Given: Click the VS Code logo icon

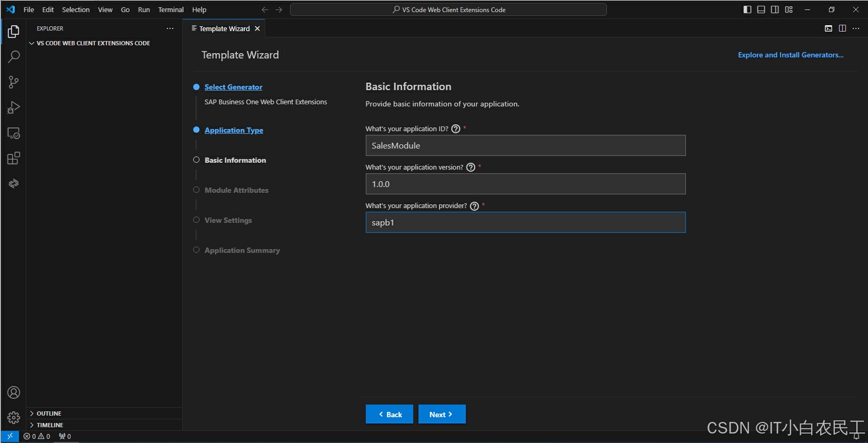Looking at the screenshot, I should click(x=11, y=9).
